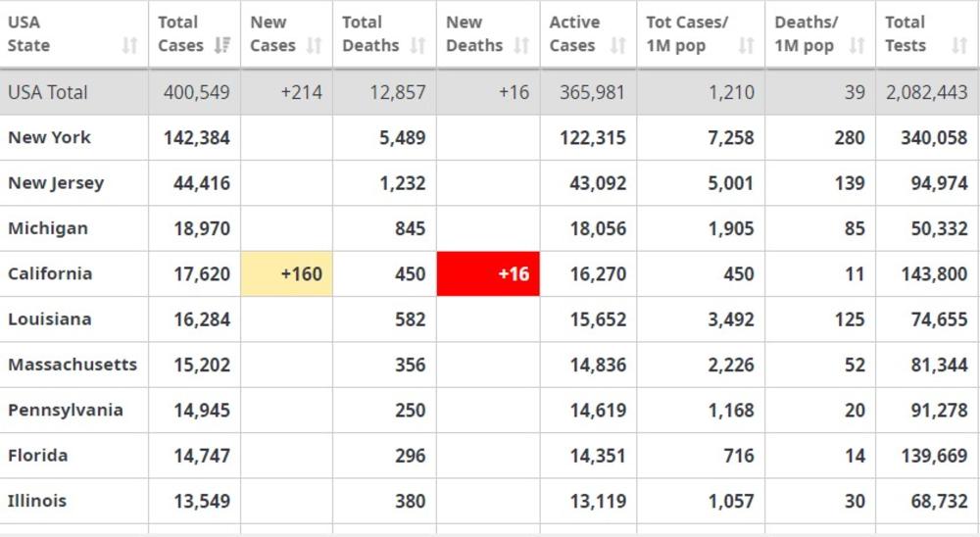Click the red +16 new deaths cell
This screenshot has width=980, height=537.
[x=488, y=273]
